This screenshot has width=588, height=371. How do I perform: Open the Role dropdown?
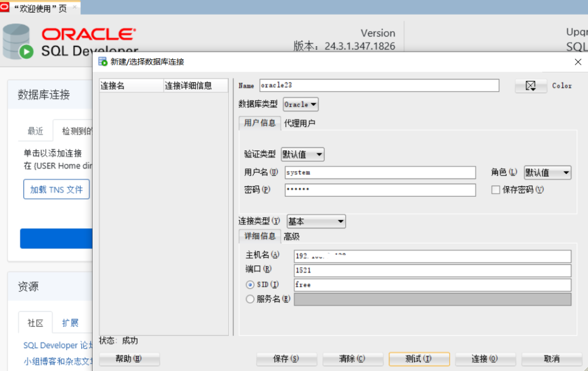click(x=548, y=173)
